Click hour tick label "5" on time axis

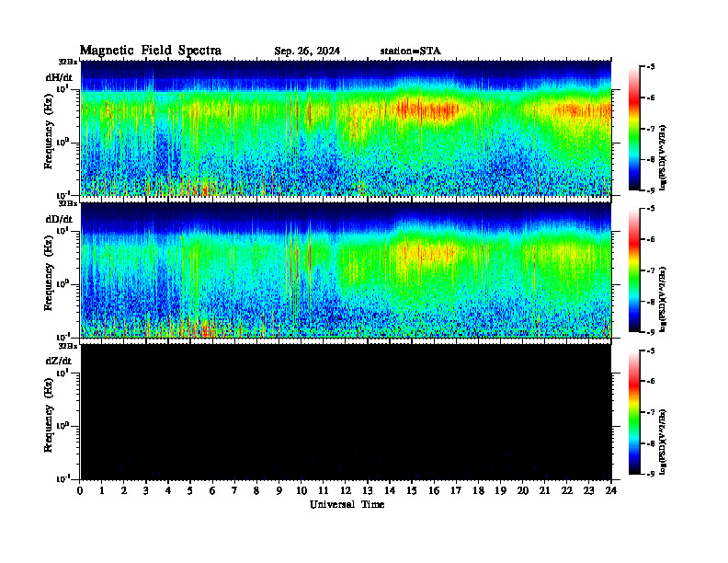pos(190,491)
